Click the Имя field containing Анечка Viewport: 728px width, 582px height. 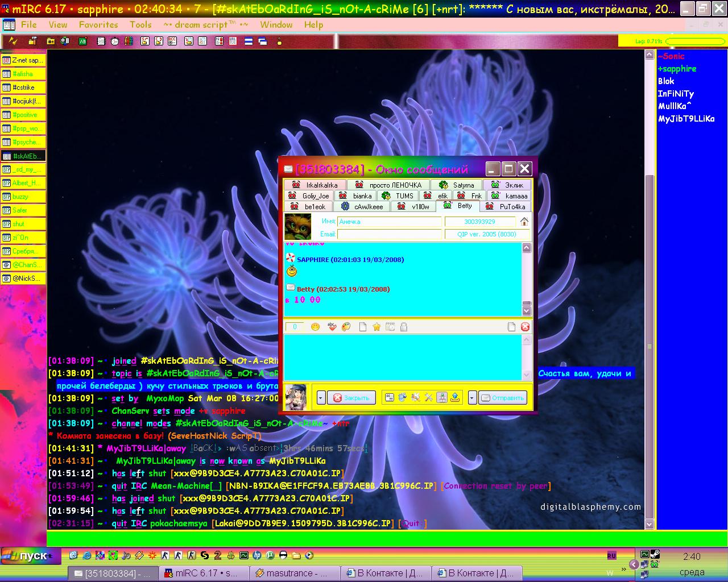click(x=389, y=222)
